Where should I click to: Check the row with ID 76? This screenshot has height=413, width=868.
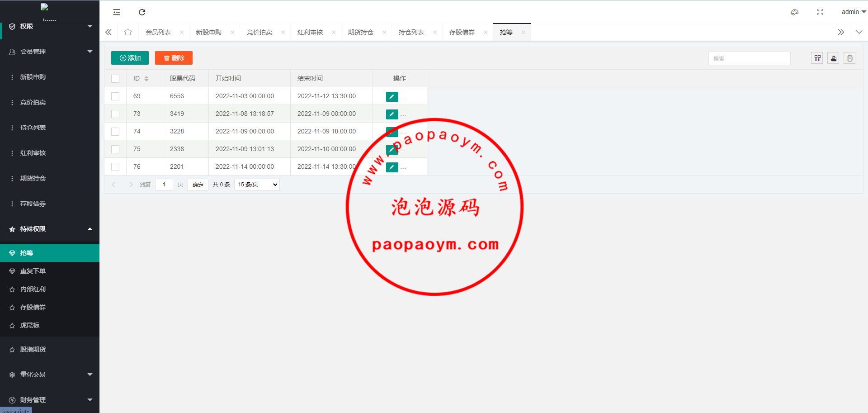115,167
